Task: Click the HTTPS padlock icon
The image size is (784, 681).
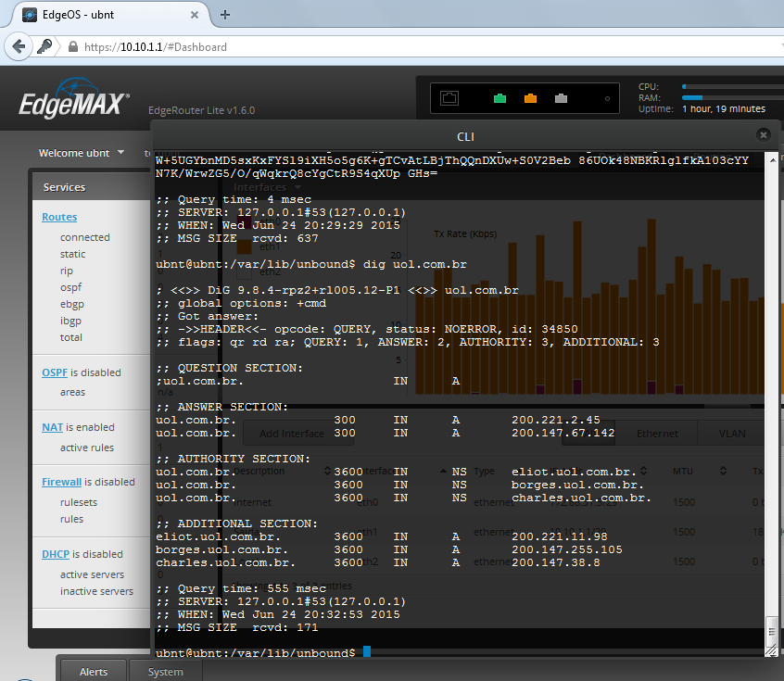Action: tap(72, 47)
